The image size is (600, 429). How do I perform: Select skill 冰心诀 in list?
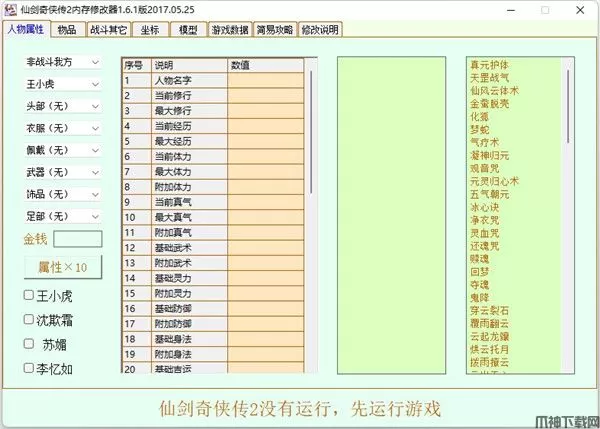pos(484,207)
